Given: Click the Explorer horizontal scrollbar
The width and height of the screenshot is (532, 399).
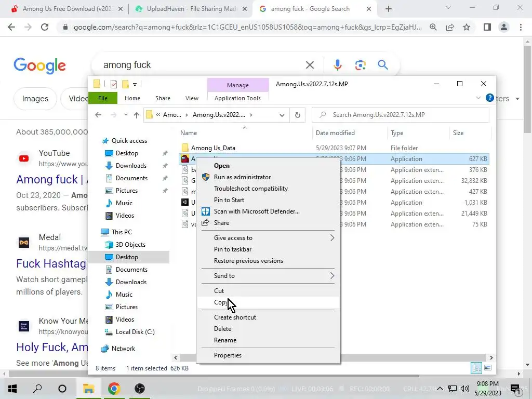Looking at the screenshot, I should pos(334,357).
